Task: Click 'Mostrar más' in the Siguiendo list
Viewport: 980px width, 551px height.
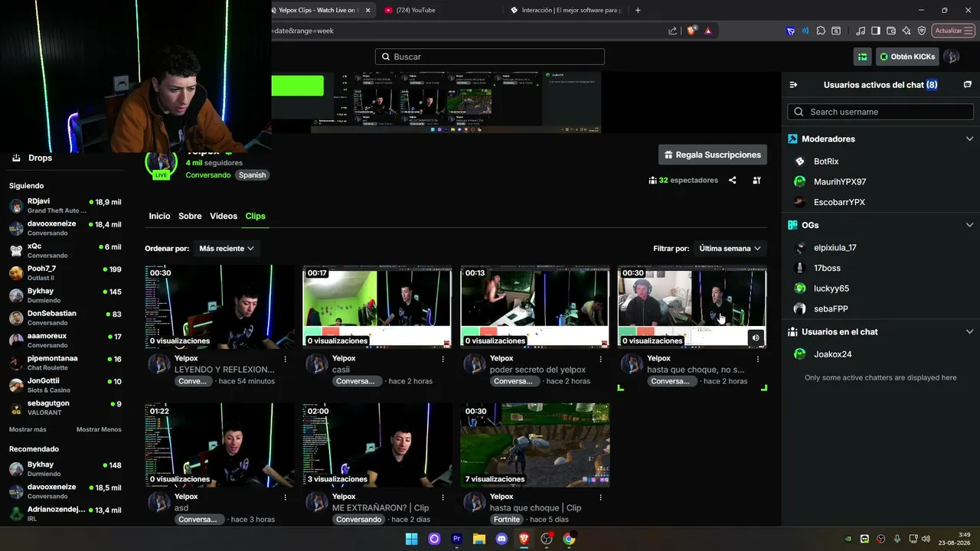Action: [x=28, y=429]
